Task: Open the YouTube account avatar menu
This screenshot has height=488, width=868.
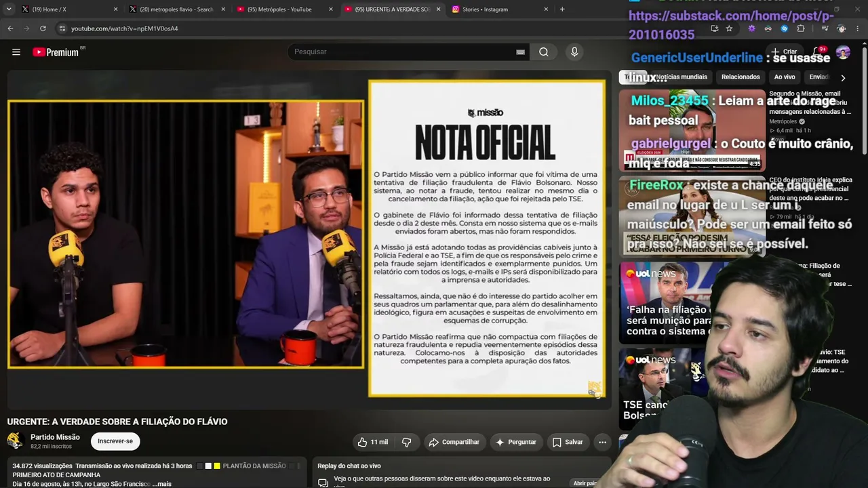Action: 843,52
